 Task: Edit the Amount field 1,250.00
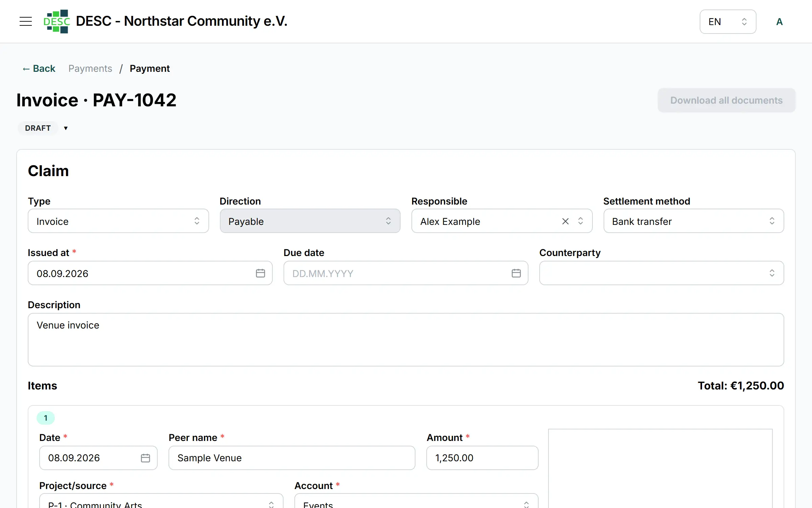482,458
